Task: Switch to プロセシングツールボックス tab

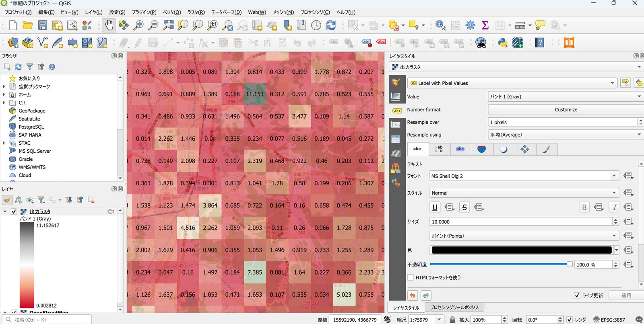Action: [x=454, y=308]
